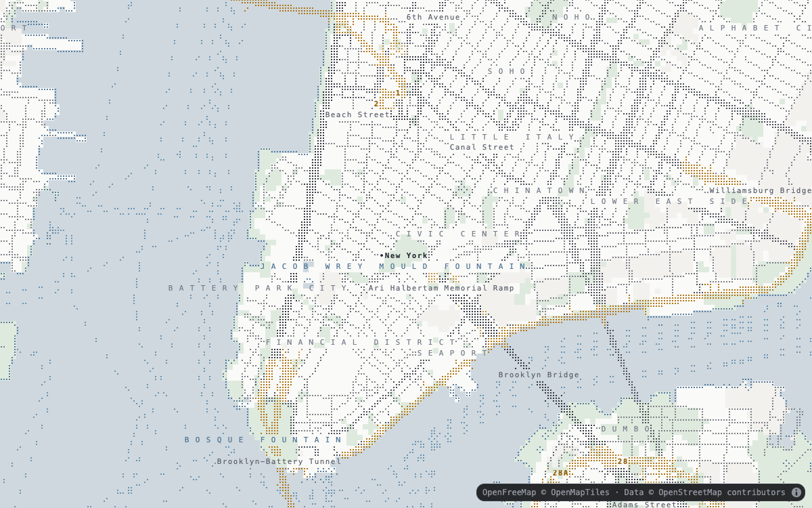Select the BATTERY PARK CITY label
Image resolution: width=812 pixels, height=508 pixels.
258,288
